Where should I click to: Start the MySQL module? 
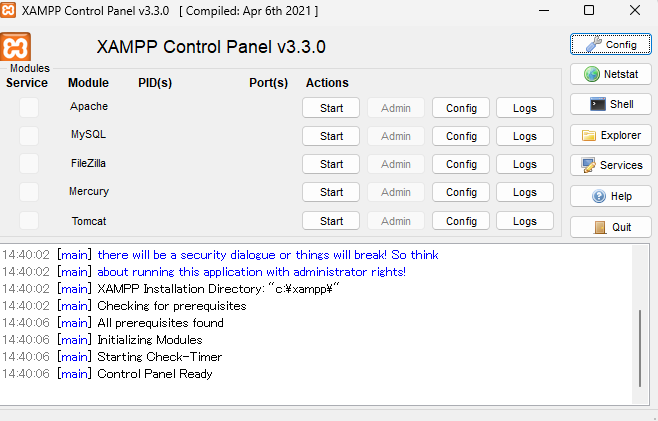(x=331, y=136)
